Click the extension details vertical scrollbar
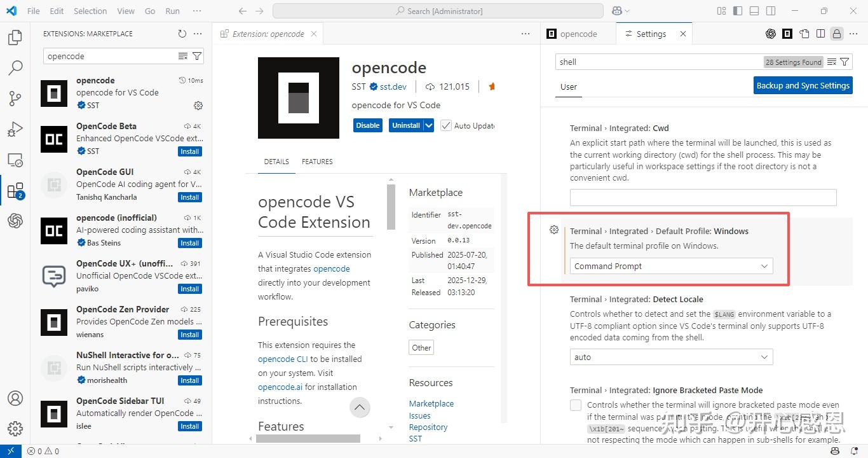 [391, 206]
